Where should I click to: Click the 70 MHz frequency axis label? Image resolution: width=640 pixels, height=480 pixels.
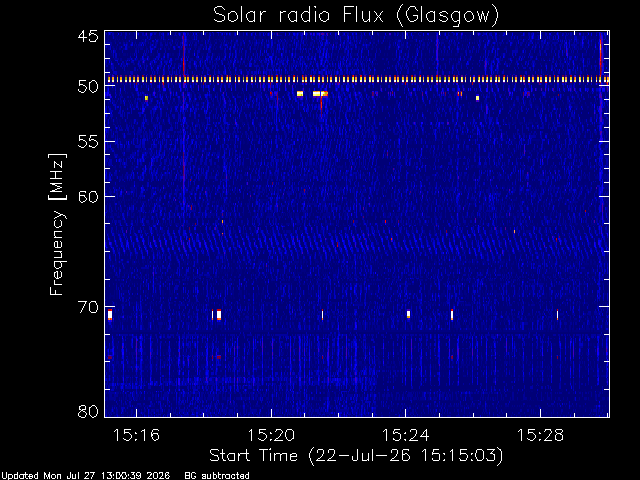click(x=88, y=307)
